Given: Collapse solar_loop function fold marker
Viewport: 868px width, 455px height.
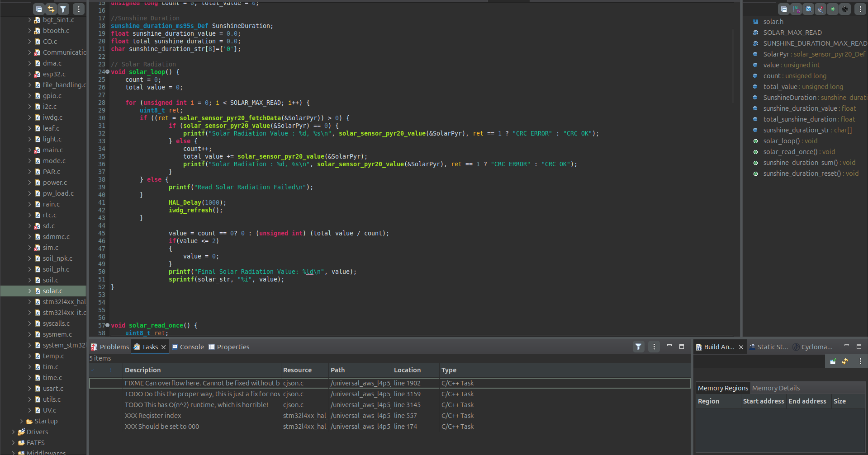Looking at the screenshot, I should (108, 72).
